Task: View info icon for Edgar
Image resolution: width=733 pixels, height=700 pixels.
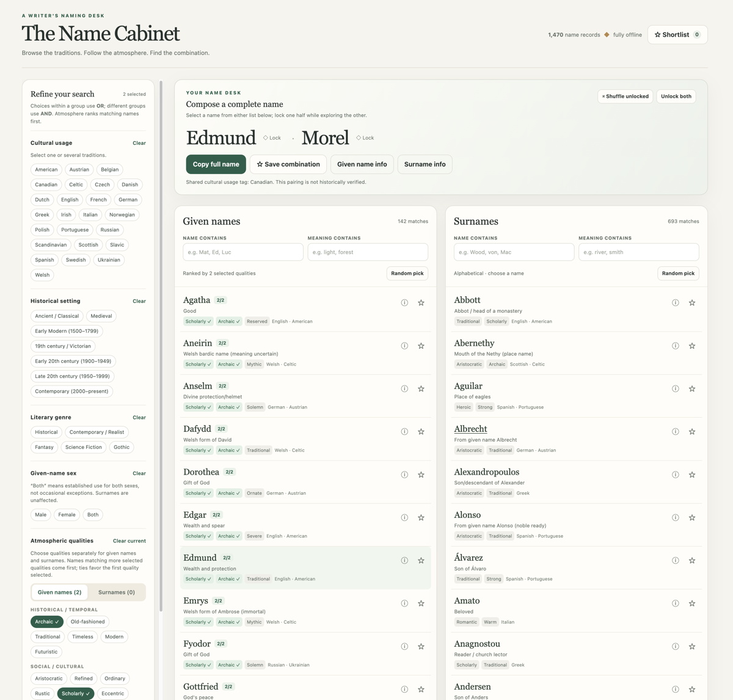Action: tap(404, 517)
